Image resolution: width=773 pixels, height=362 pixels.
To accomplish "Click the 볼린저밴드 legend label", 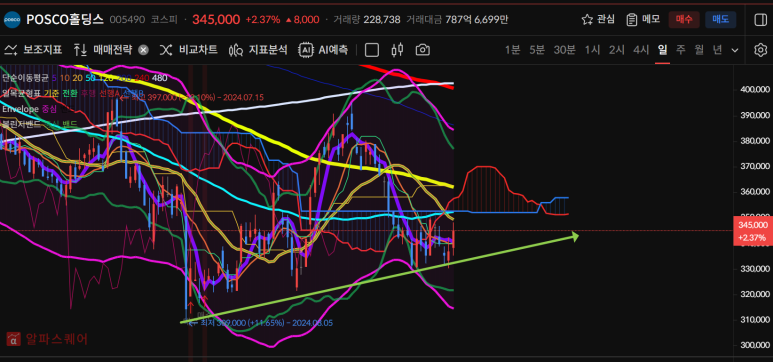I will pyautogui.click(x=21, y=124).
